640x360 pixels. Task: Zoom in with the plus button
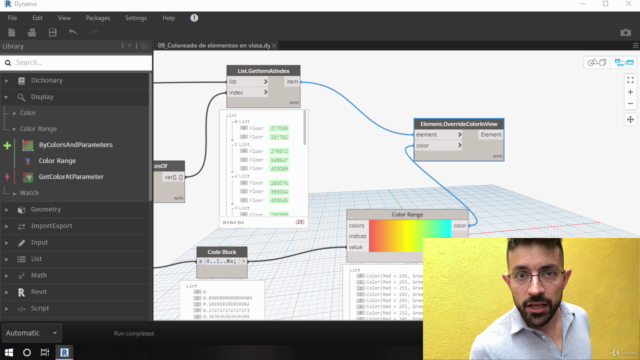[630, 92]
